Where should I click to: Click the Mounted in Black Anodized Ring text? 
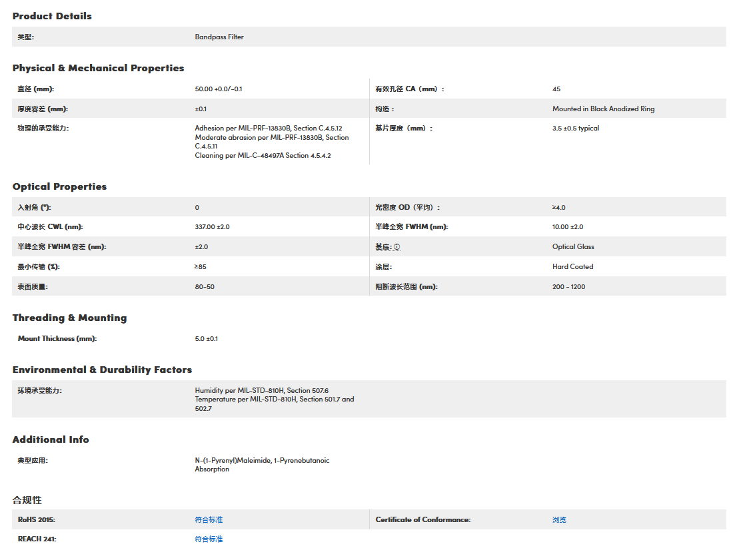point(603,109)
